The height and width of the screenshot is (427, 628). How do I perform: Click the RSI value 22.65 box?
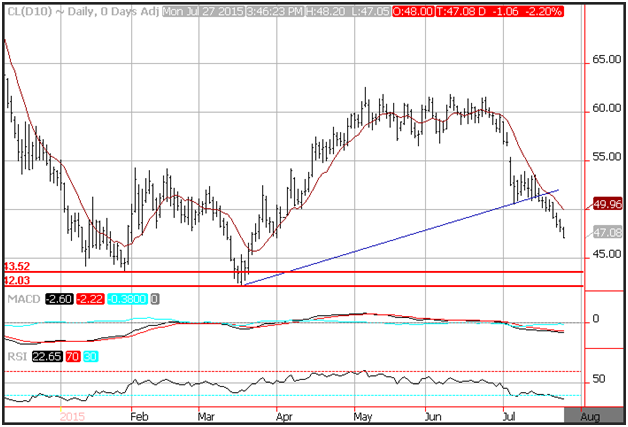pyautogui.click(x=44, y=355)
